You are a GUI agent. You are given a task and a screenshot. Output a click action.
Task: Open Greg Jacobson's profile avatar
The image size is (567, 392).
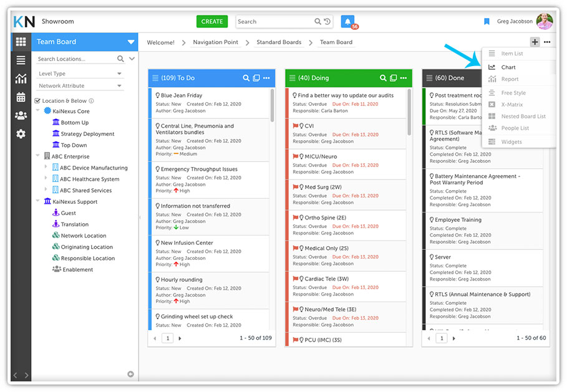545,21
